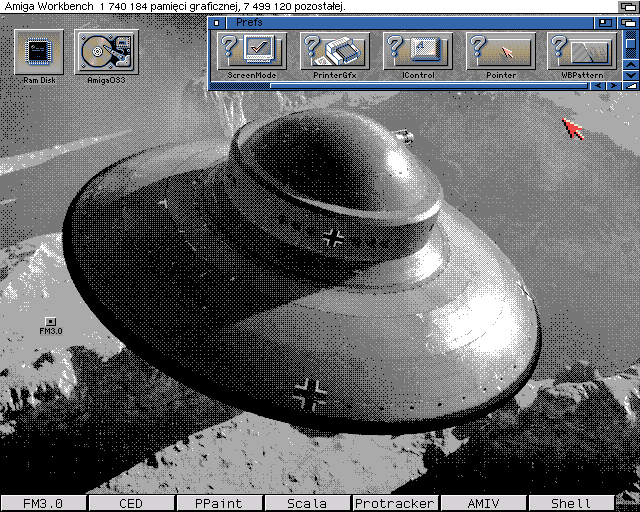Click the Prefs window zoom gadget
This screenshot has width=640, height=512.
pyautogui.click(x=605, y=23)
